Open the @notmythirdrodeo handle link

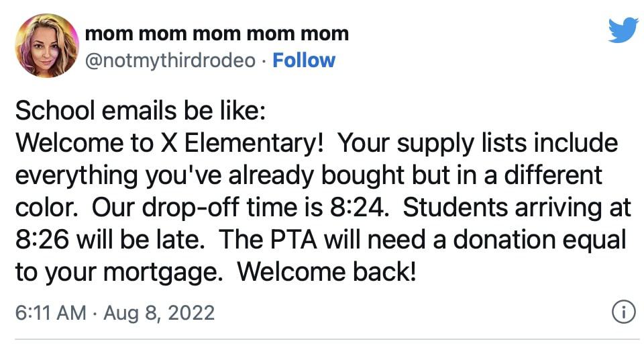(x=170, y=60)
